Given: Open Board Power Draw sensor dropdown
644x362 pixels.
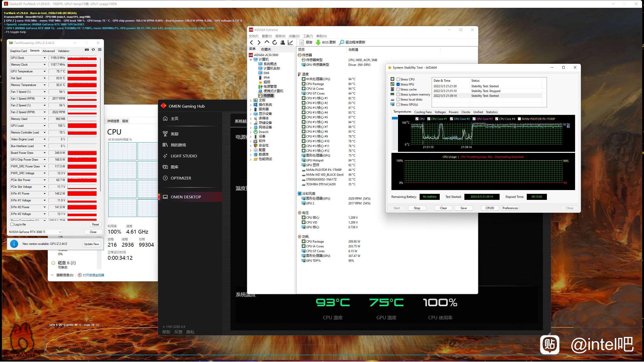Looking at the screenshot, I should point(45,153).
